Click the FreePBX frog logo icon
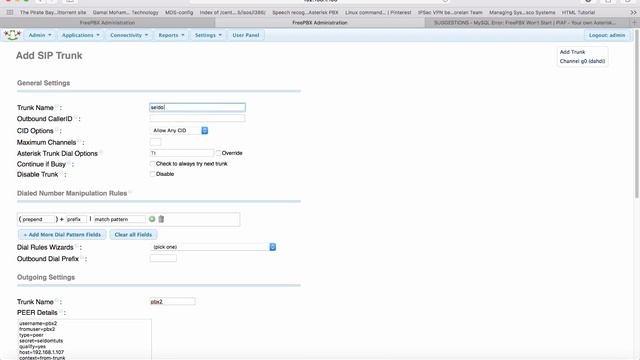This screenshot has height=360, width=640. click(x=12, y=35)
